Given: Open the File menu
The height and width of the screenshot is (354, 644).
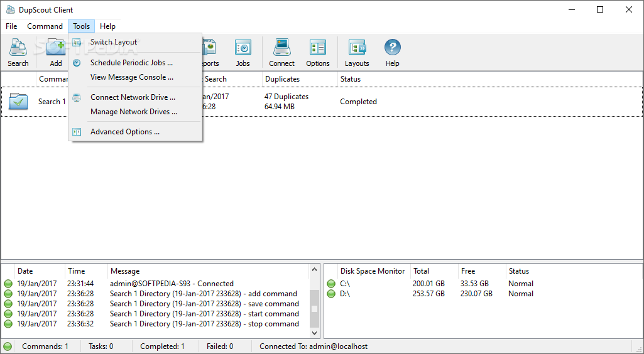Looking at the screenshot, I should click(11, 26).
